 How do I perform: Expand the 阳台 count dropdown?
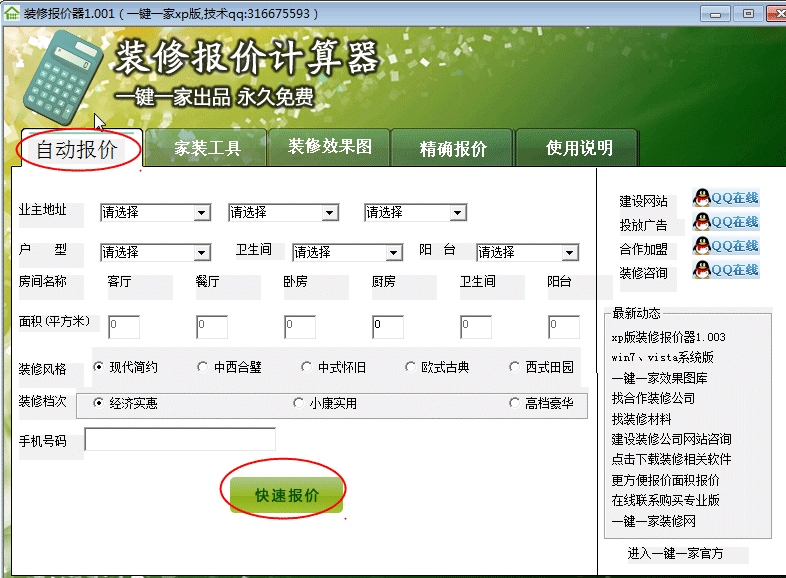[527, 252]
